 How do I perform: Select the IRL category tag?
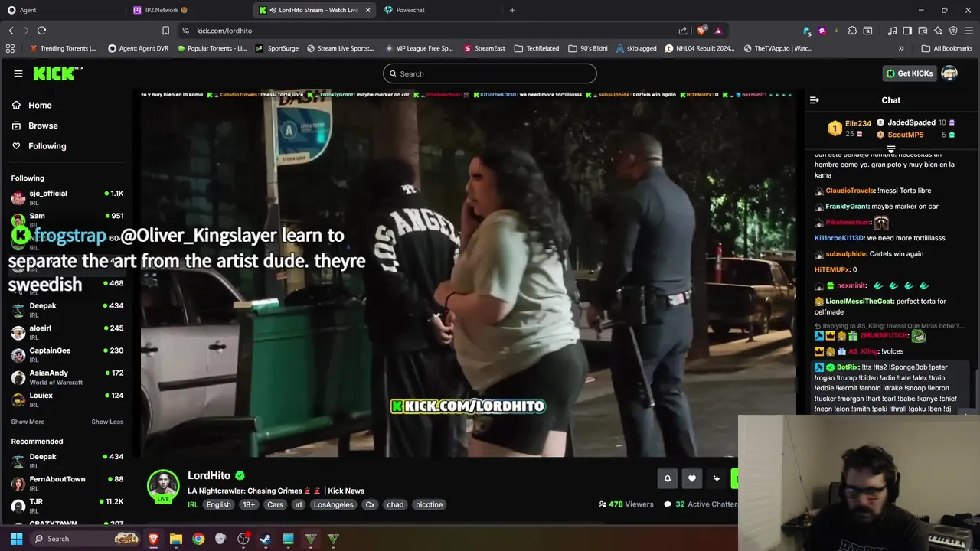[x=193, y=505]
